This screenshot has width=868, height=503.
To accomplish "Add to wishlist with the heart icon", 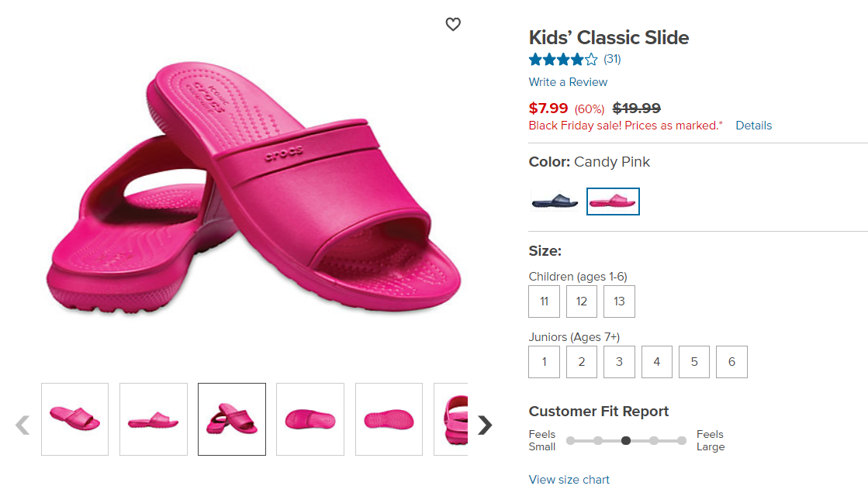I will tap(453, 24).
